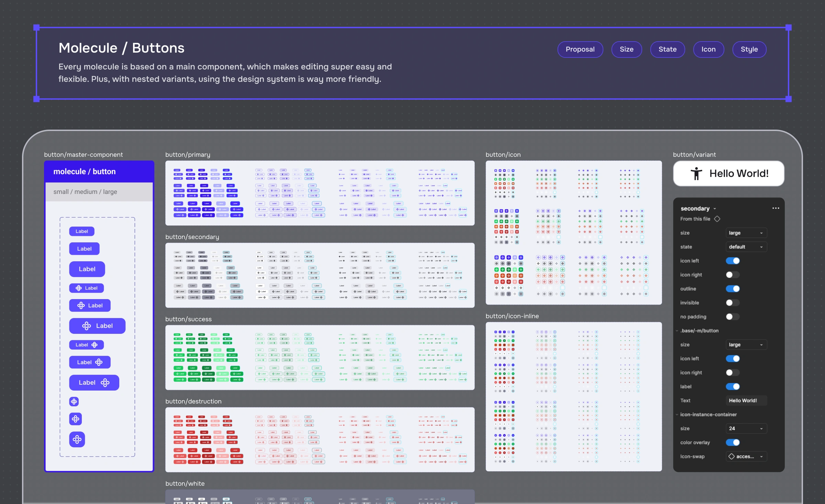
Task: Click the diamond icon next to From this file
Action: 717,219
